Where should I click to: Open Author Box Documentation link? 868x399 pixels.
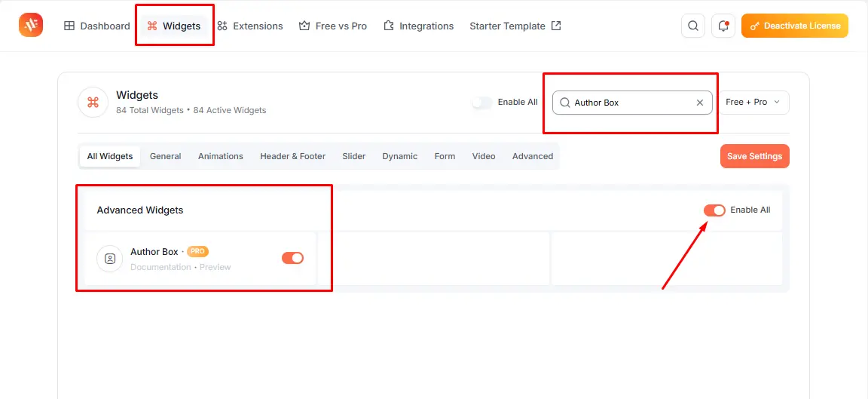(160, 267)
